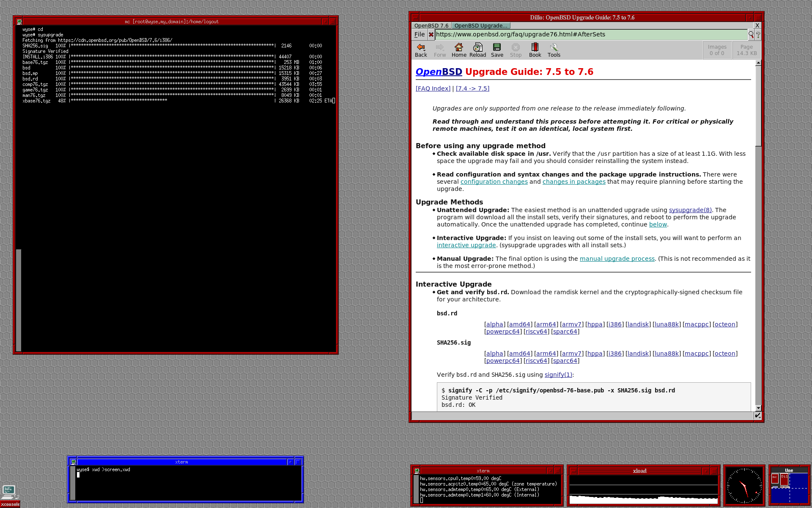Click the Dillo page scroll down arrow
Screen dimensions: 812x508
pos(758,408)
